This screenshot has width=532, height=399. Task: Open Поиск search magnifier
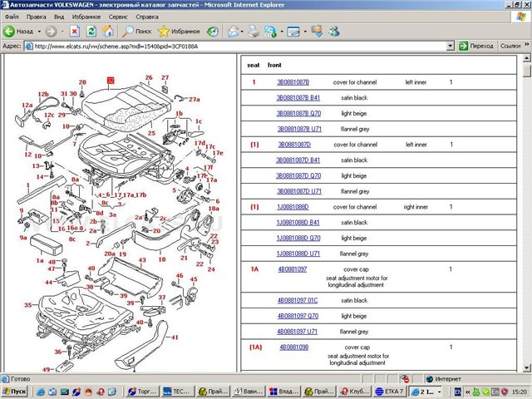click(136, 32)
